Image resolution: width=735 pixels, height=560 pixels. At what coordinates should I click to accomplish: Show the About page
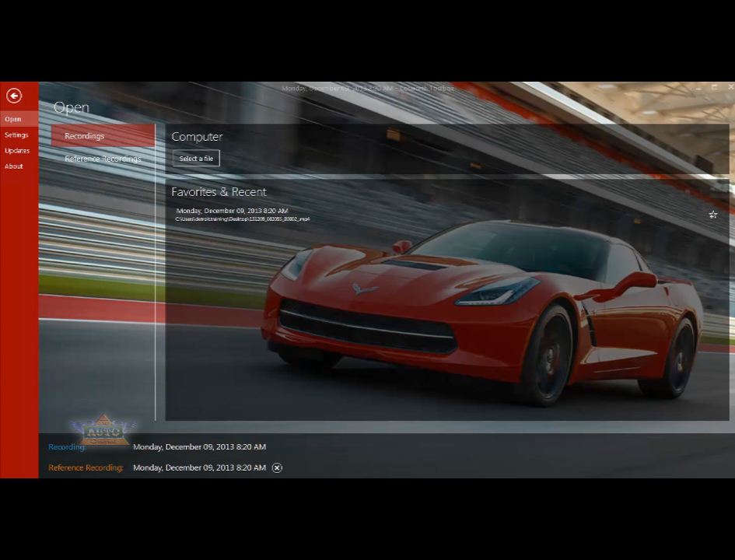pyautogui.click(x=14, y=166)
